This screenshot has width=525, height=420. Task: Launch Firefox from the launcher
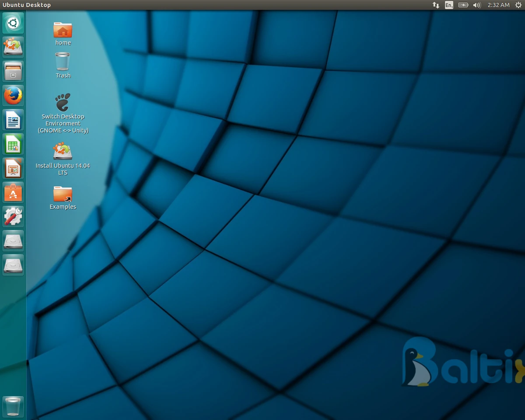click(x=13, y=95)
